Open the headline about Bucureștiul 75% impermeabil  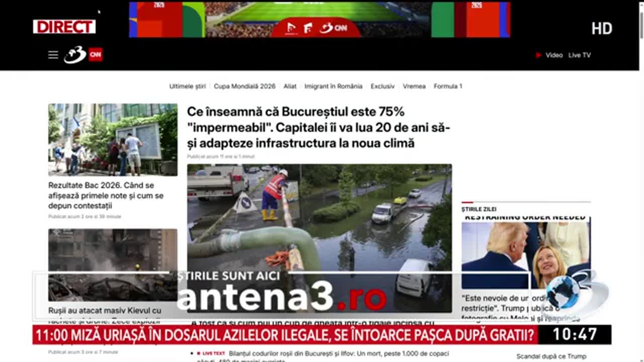[x=318, y=127]
